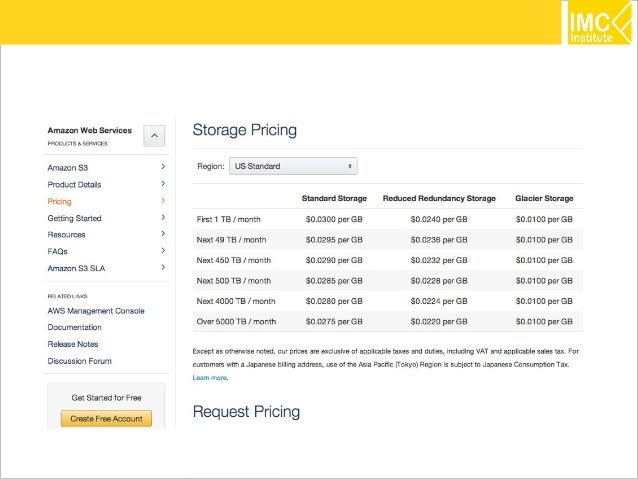
Task: Click the First 1 TB / month row label
Action: (228, 219)
